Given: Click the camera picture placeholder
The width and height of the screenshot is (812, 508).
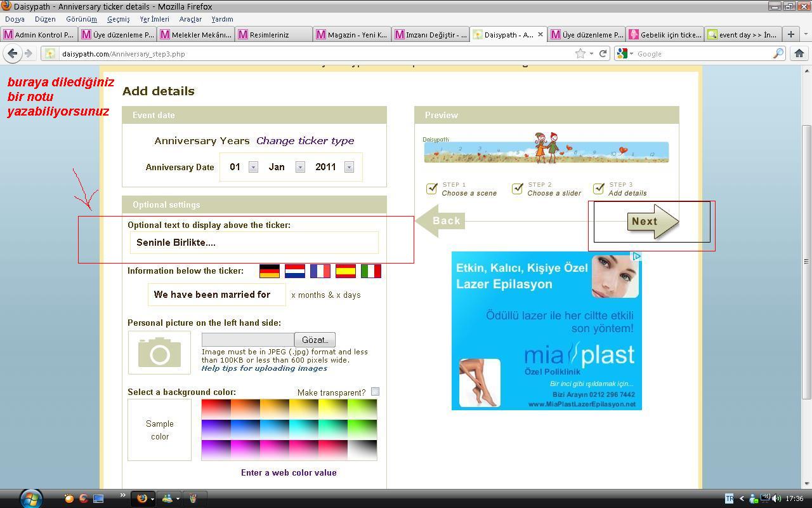Looking at the screenshot, I should 159,352.
